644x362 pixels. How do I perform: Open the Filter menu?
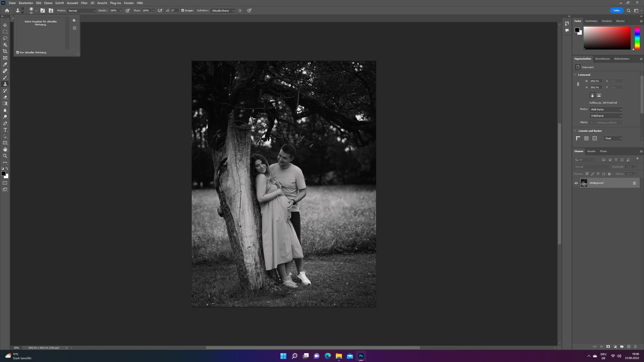pyautogui.click(x=84, y=3)
